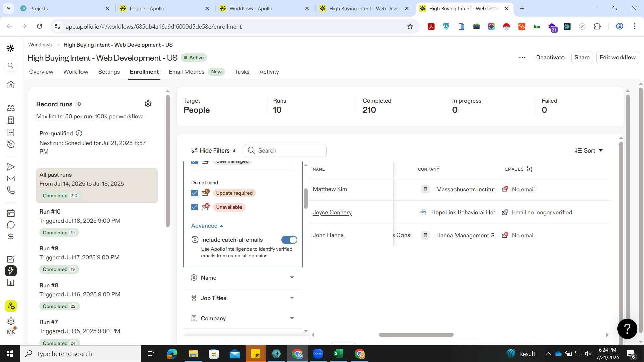644x362 pixels.
Task: Open the Apollo logo home icon
Action: (x=10, y=48)
